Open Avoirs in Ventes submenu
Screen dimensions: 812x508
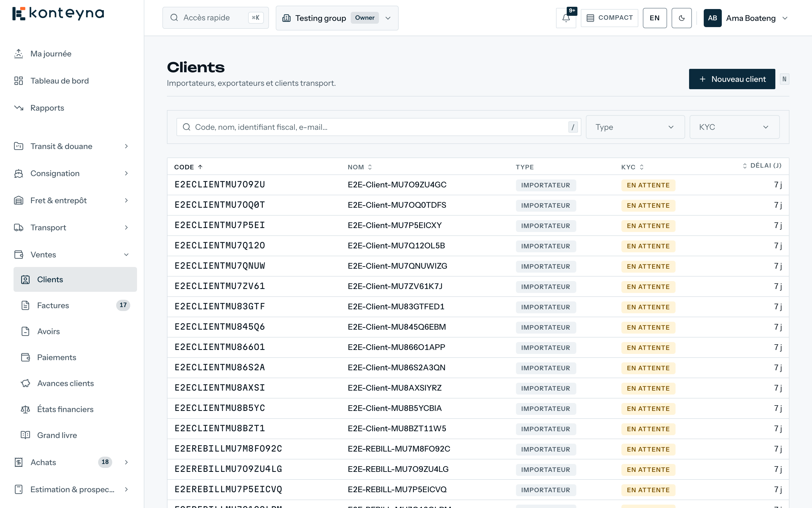point(75,331)
